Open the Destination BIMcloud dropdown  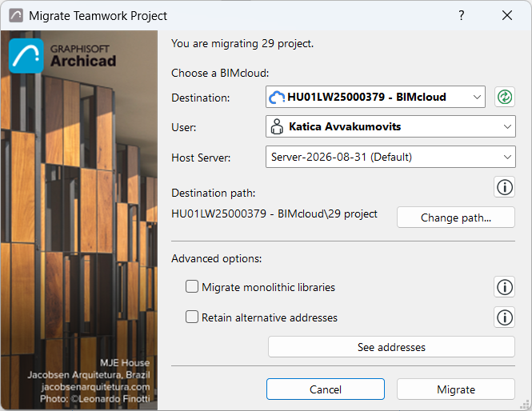(x=375, y=97)
